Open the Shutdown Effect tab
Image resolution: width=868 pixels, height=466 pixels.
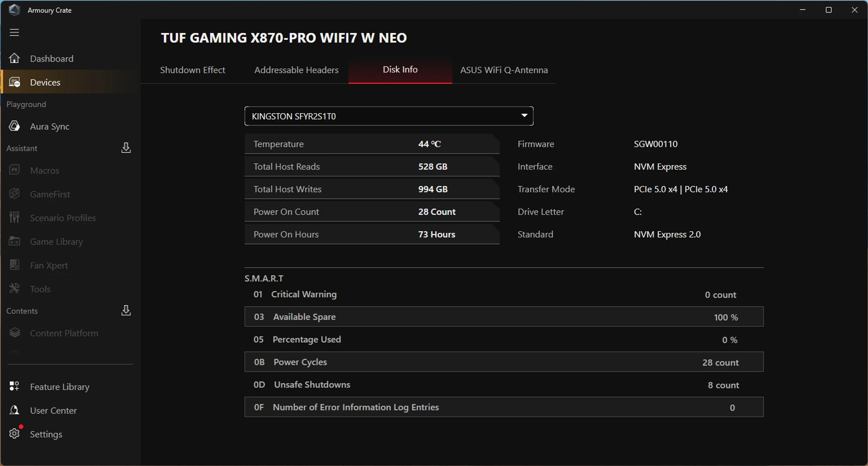click(x=193, y=70)
